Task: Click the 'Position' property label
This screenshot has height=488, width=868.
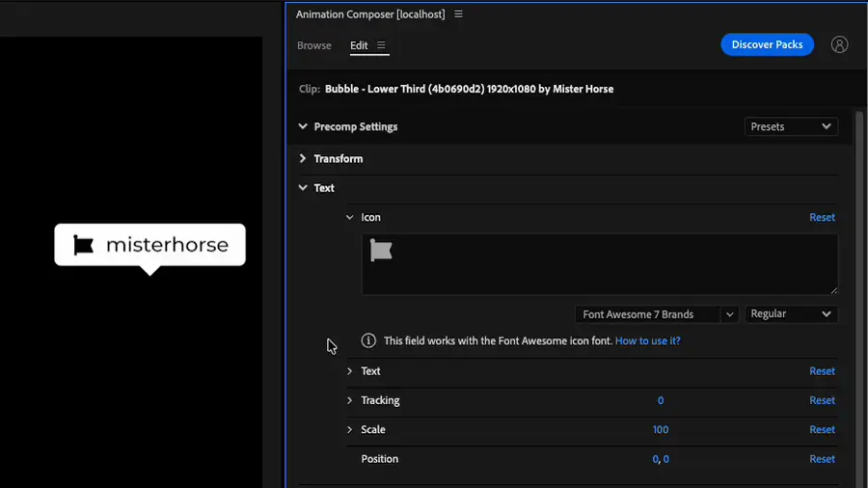Action: [x=379, y=459]
